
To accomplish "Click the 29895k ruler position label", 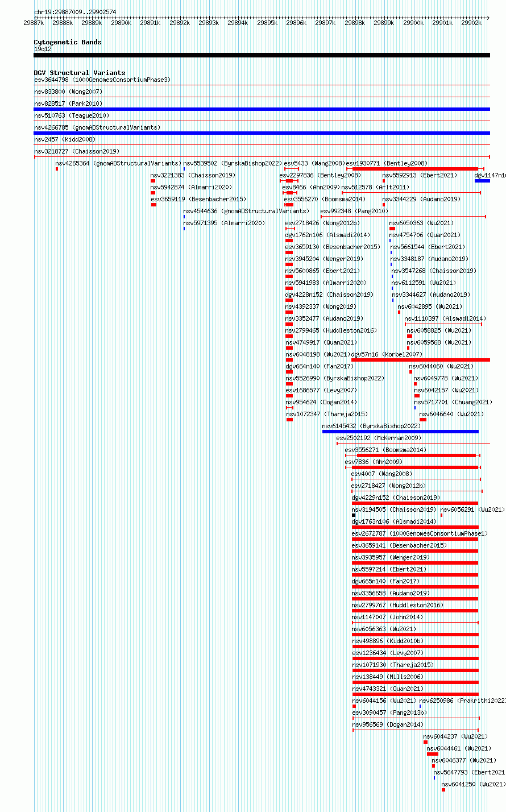I will [x=267, y=23].
